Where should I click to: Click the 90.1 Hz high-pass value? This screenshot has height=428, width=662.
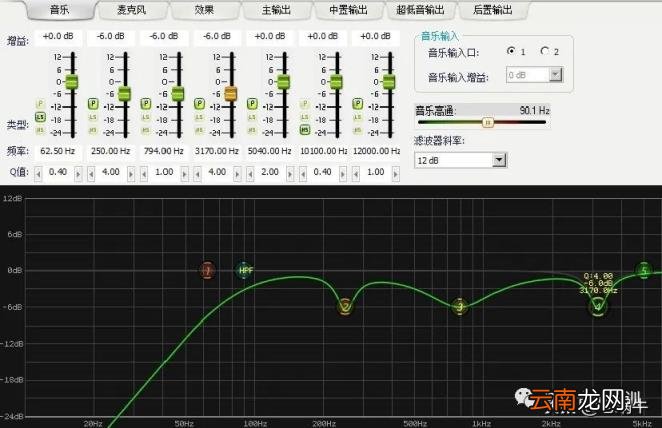point(534,111)
